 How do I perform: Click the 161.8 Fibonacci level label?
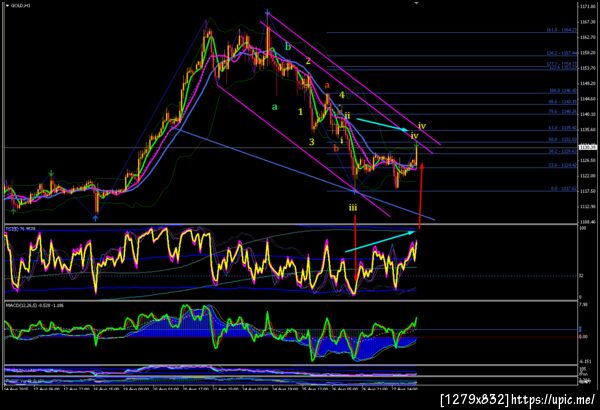click(x=561, y=30)
